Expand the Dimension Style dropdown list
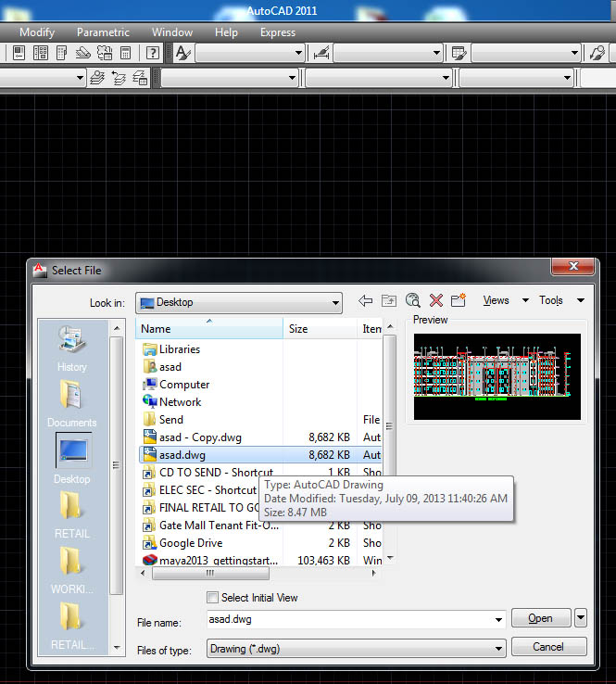The image size is (616, 684). 436,53
